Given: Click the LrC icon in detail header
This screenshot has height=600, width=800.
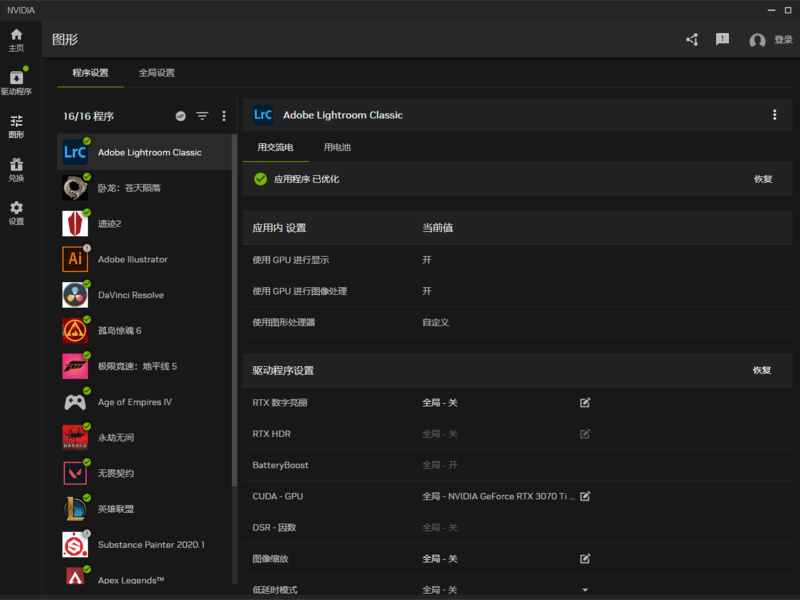Looking at the screenshot, I should coord(263,115).
